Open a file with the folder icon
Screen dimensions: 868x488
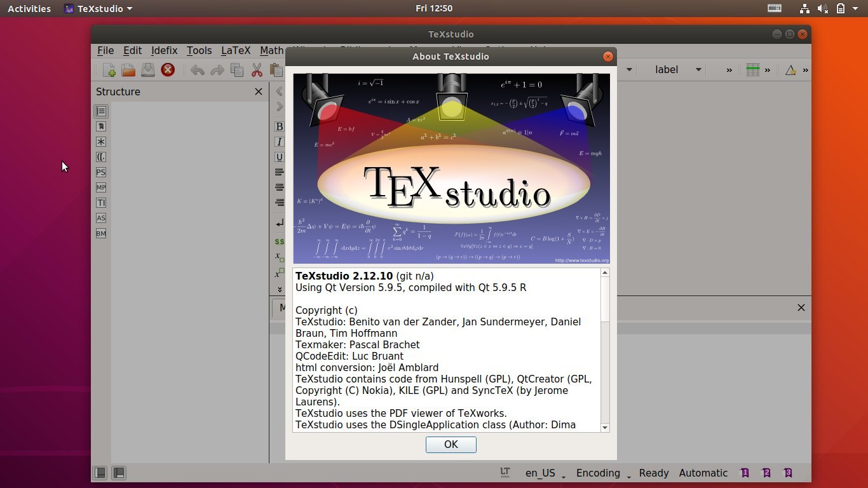point(128,70)
